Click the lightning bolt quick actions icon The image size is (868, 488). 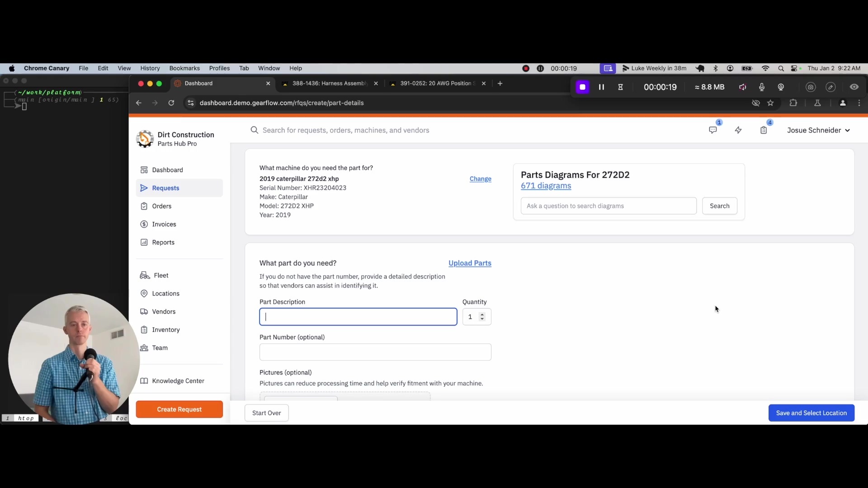click(738, 130)
